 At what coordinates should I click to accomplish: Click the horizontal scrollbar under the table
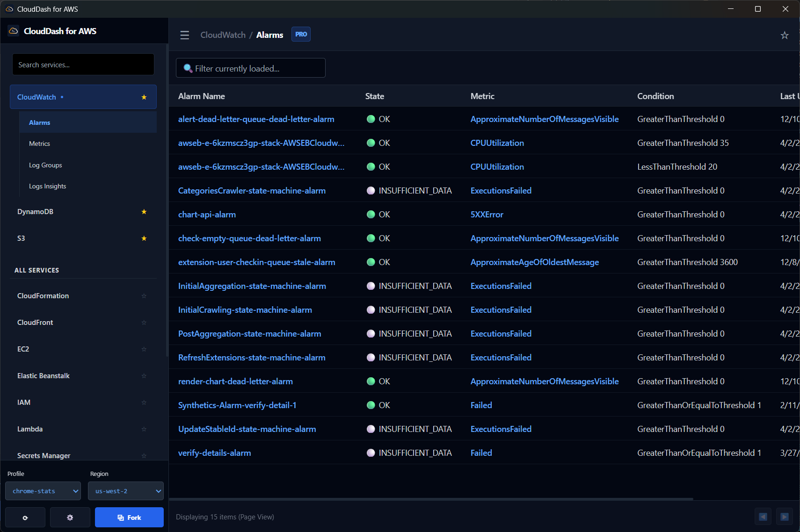pyautogui.click(x=430, y=499)
